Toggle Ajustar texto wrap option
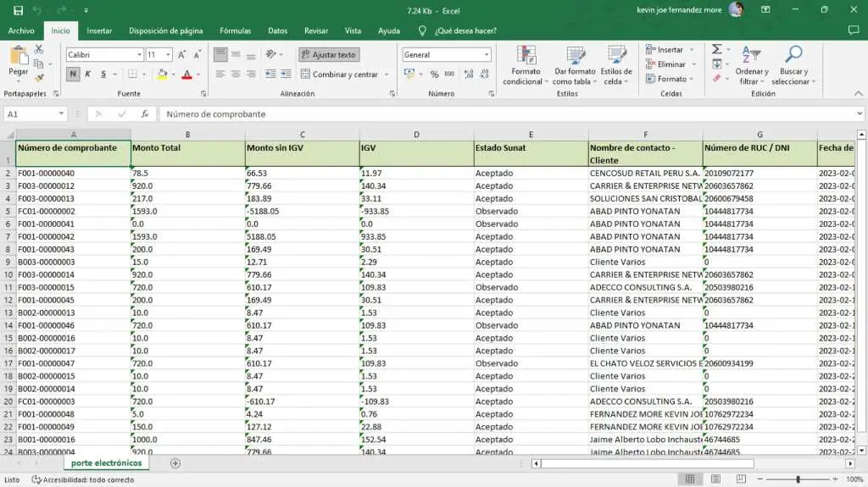Image resolution: width=868 pixels, height=487 pixels. (x=329, y=55)
